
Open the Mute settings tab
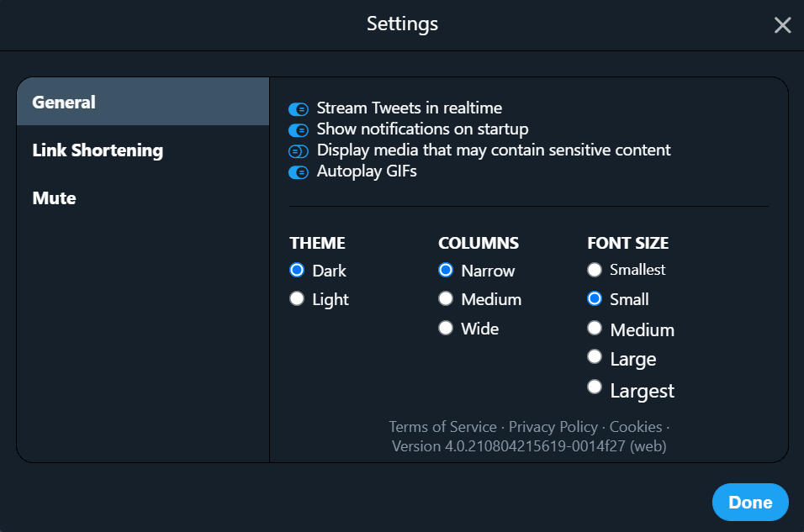[143, 198]
